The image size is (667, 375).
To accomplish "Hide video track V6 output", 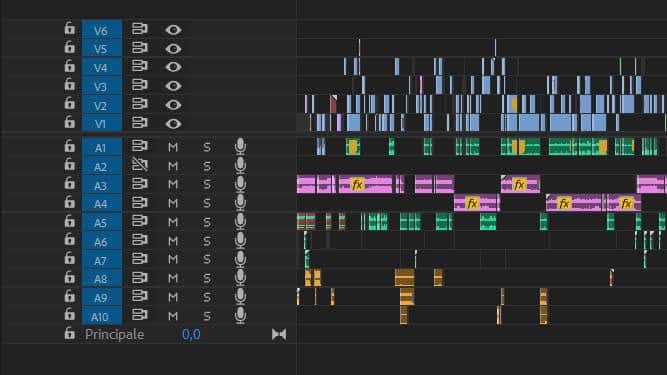I will click(173, 30).
